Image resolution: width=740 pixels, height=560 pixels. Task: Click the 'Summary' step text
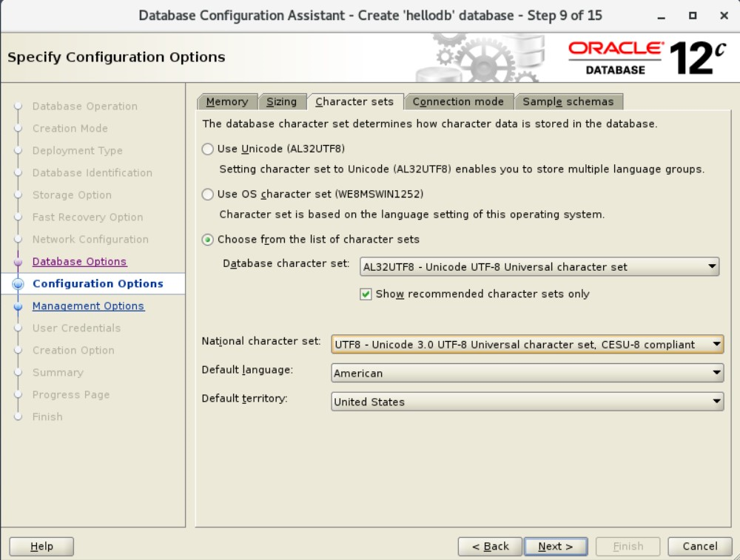(x=58, y=372)
